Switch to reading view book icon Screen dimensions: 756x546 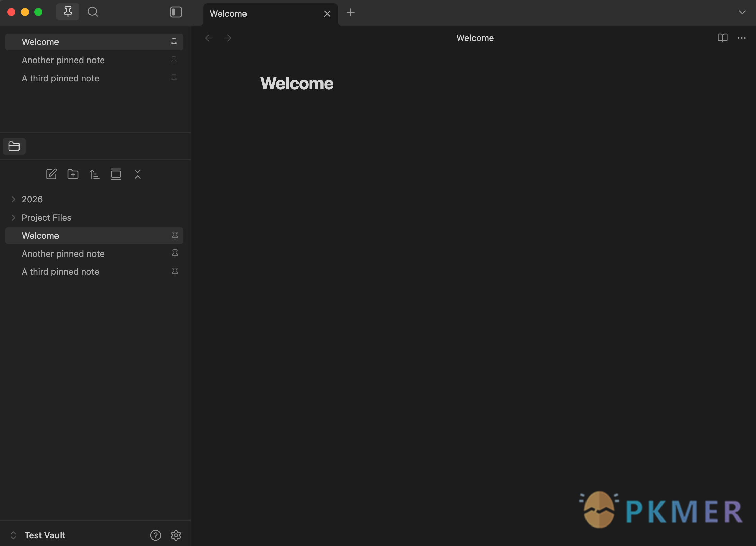[x=722, y=38]
